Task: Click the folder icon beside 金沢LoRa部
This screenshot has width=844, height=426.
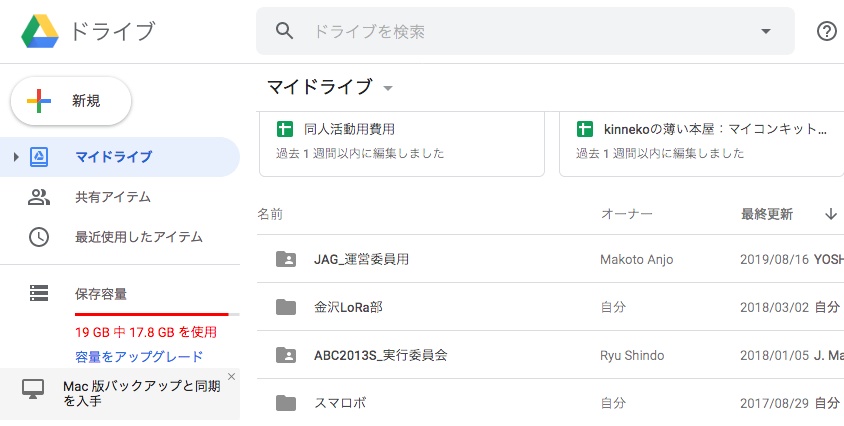Action: tap(286, 307)
